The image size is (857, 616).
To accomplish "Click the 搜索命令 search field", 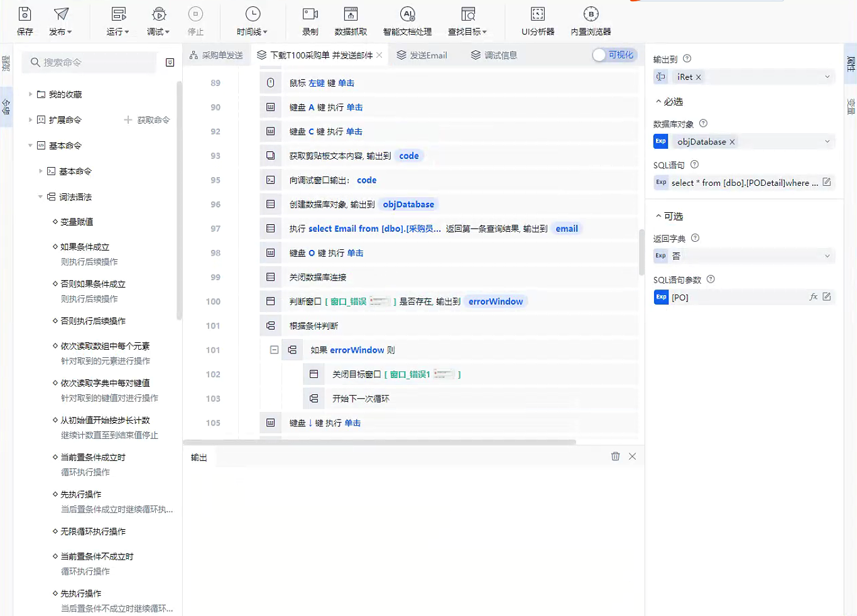I will (90, 62).
